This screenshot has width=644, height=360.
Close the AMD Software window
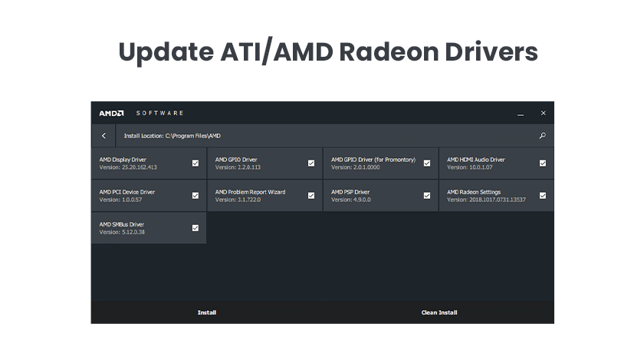coord(543,113)
